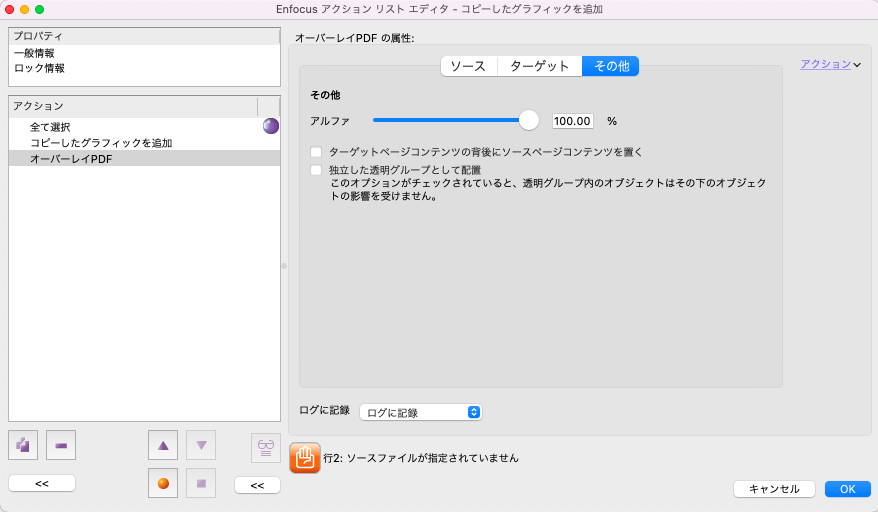The width and height of the screenshot is (878, 512).
Task: Click the purple sphere next to 全て選択
Action: click(270, 126)
